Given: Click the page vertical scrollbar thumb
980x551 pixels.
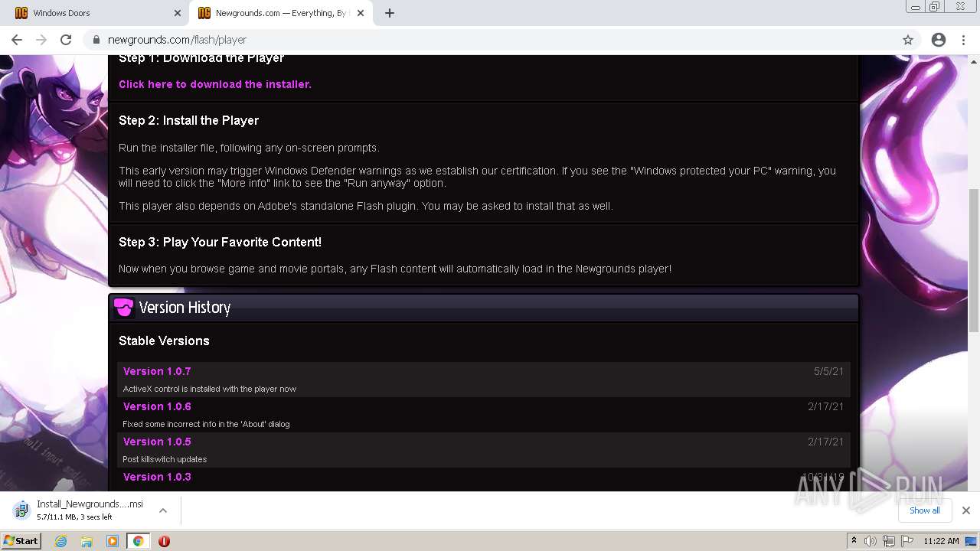Looking at the screenshot, I should pos(974,260).
